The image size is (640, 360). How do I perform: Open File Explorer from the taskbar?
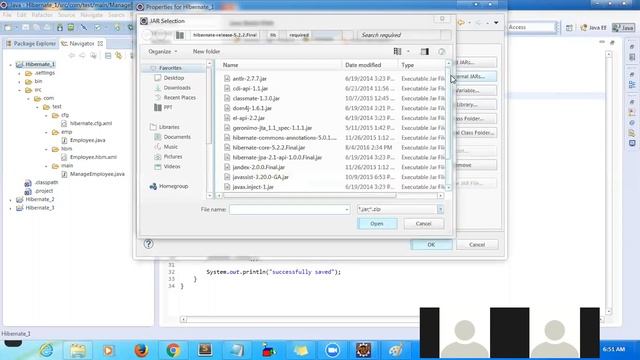[x=78, y=350]
